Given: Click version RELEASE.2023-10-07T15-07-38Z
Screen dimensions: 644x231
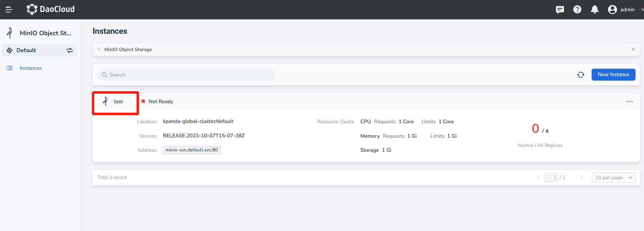Looking at the screenshot, I should [204, 136].
